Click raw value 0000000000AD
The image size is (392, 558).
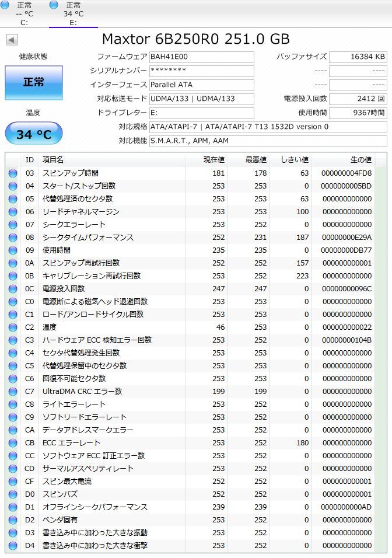point(346,507)
